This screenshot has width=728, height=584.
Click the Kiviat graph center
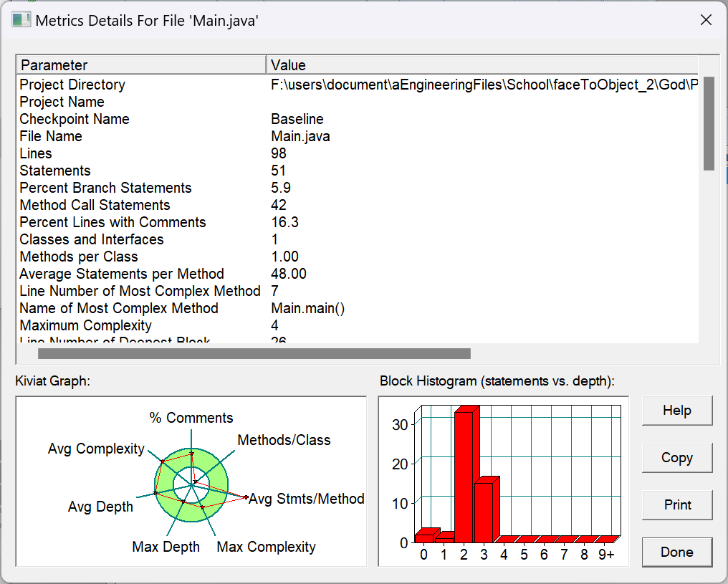click(191, 484)
